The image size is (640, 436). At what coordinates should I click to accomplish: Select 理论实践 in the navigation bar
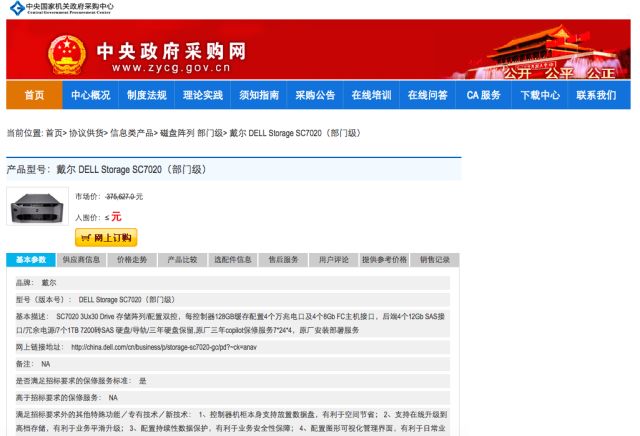[x=203, y=95]
